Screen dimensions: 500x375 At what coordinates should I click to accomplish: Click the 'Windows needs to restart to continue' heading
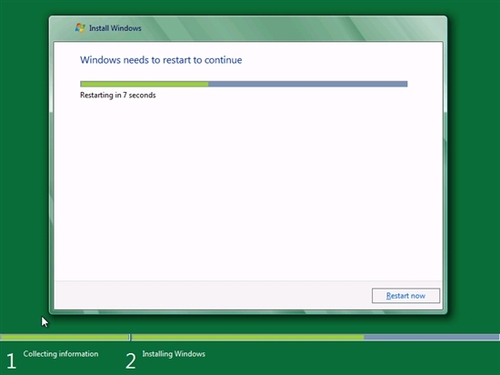[161, 60]
